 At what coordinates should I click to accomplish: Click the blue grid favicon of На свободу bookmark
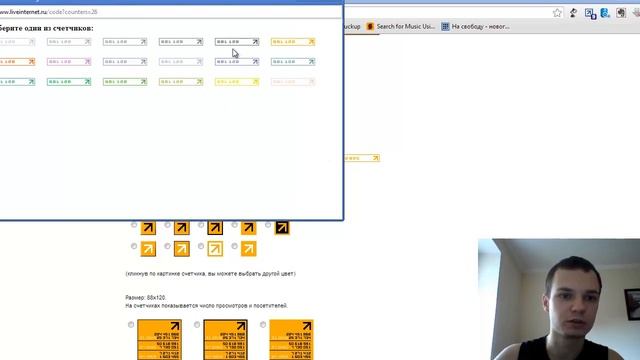tap(445, 27)
